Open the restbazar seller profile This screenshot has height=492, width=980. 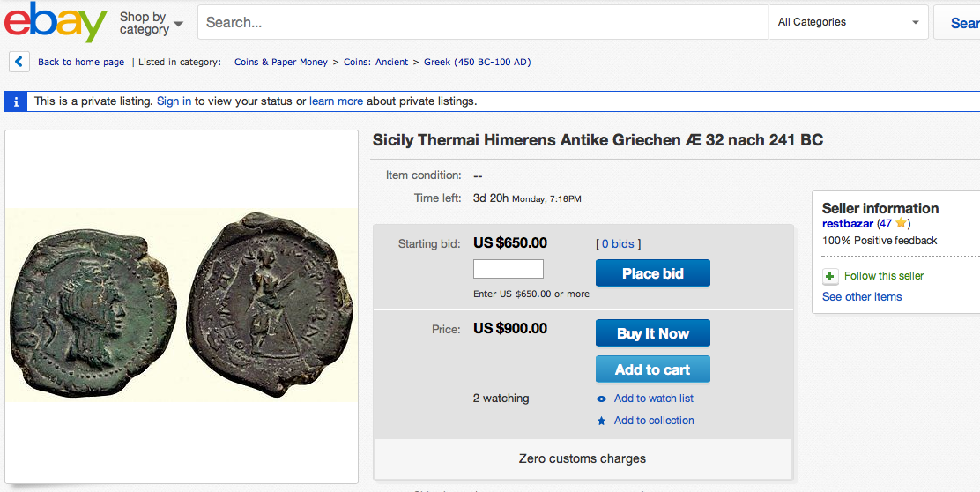[847, 224]
